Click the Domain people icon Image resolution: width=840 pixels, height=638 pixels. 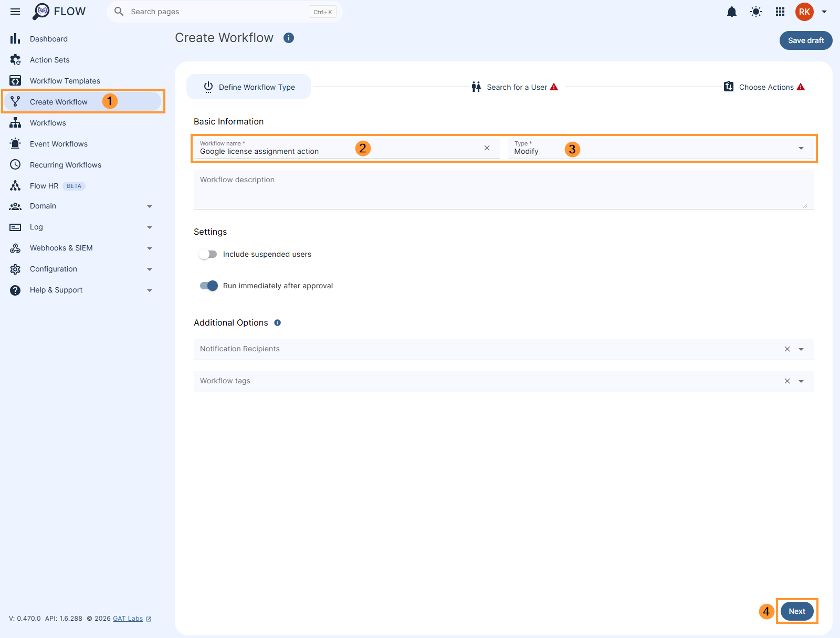pyautogui.click(x=15, y=206)
